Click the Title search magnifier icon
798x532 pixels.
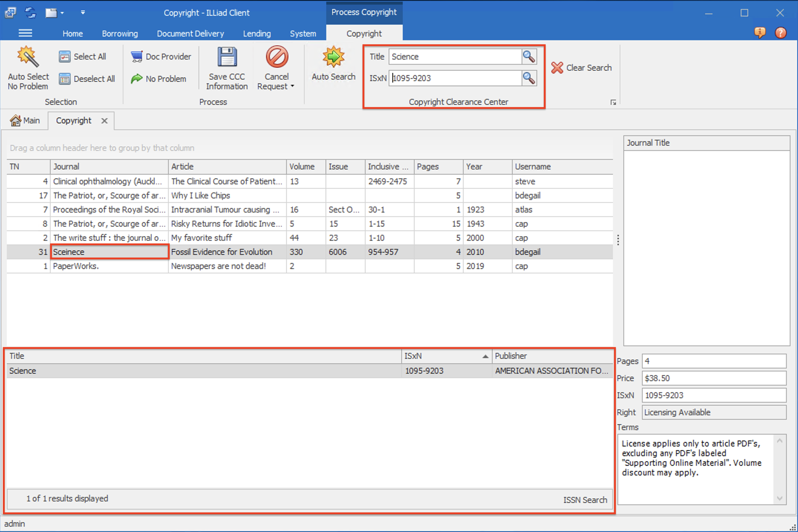pos(529,56)
